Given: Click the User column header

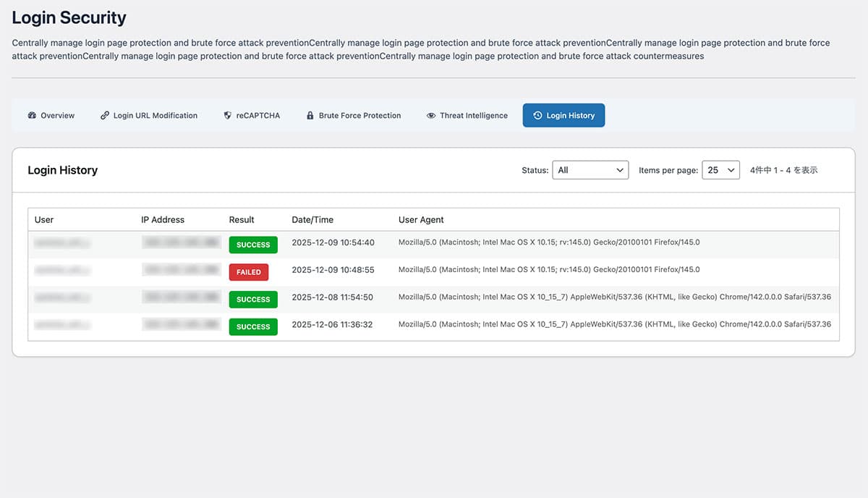Looking at the screenshot, I should pyautogui.click(x=44, y=220).
